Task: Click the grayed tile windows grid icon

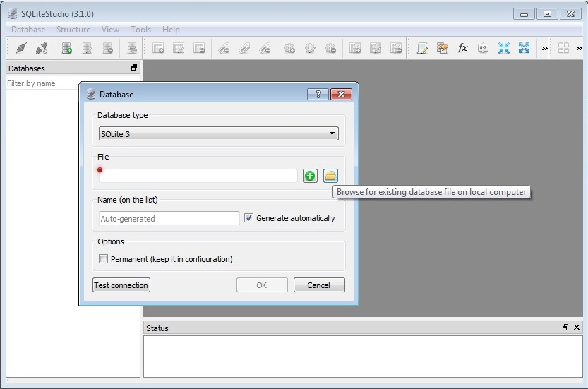Action: (x=563, y=48)
